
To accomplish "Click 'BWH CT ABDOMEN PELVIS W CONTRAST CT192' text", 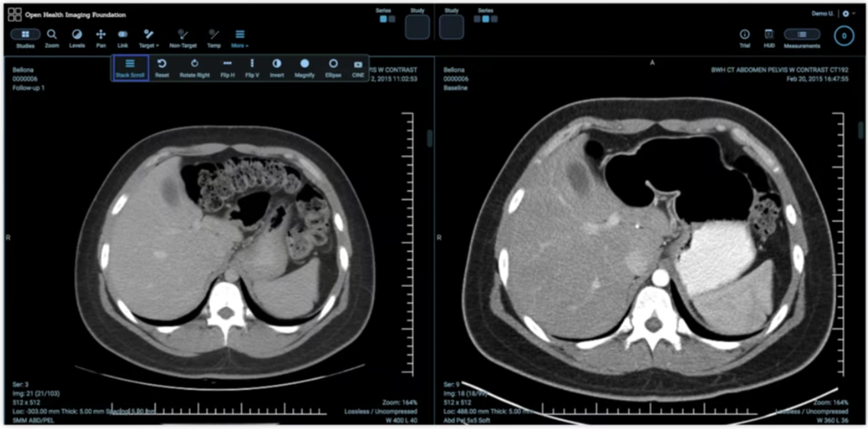I will [780, 70].
